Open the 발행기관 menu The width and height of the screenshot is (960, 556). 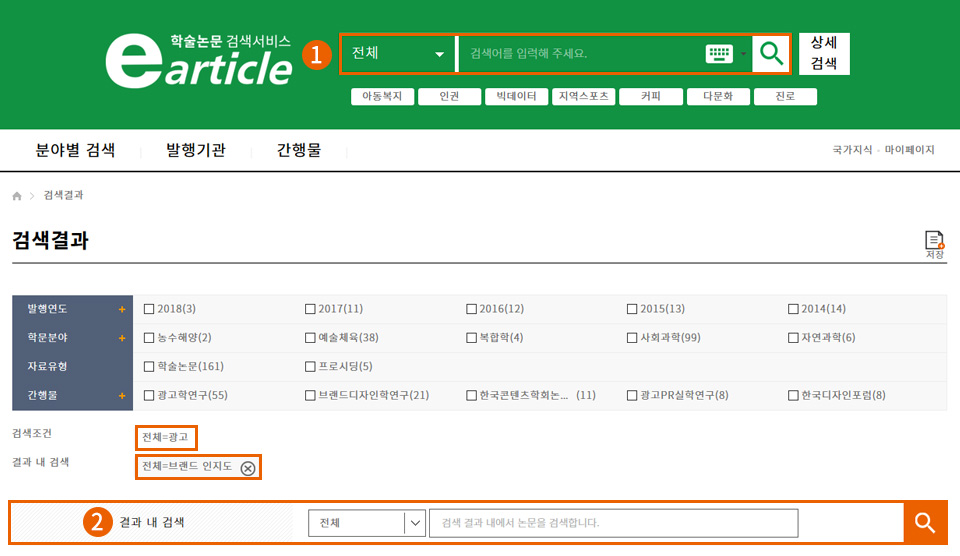[x=196, y=150]
